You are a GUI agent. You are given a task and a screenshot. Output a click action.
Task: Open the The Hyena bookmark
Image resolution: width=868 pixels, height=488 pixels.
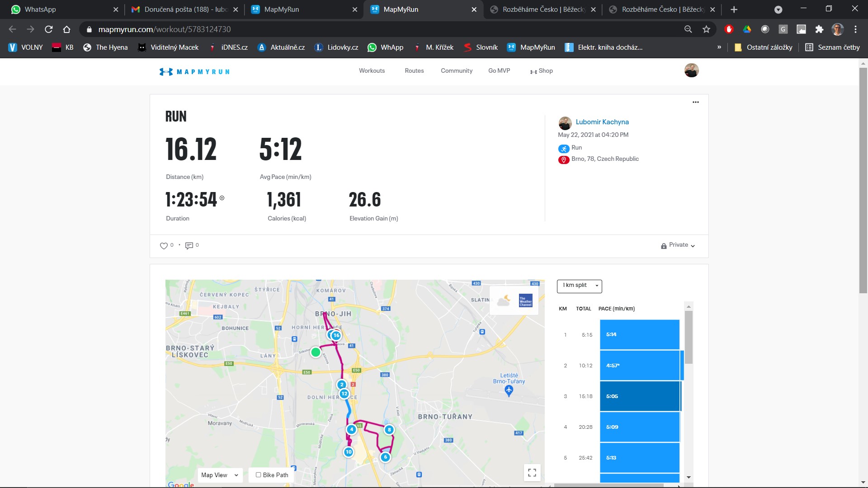[x=105, y=47]
